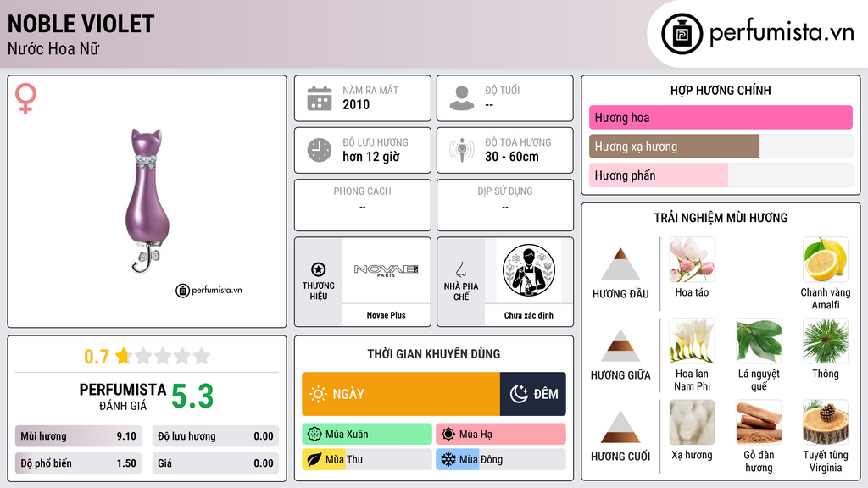Click the Độ phổ biến 1.50 score bar
Screen dimensions: 868x488
[78, 463]
